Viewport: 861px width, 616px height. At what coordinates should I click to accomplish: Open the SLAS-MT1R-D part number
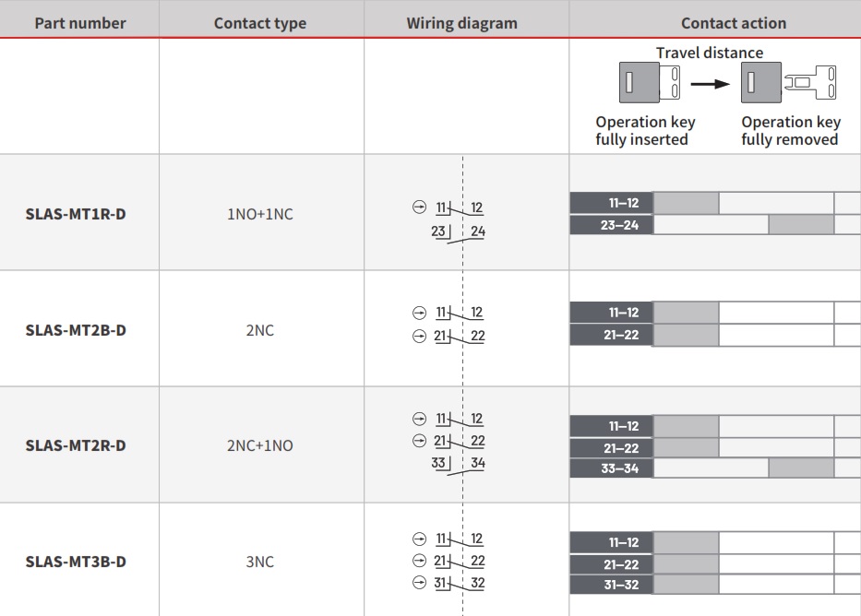pos(76,214)
